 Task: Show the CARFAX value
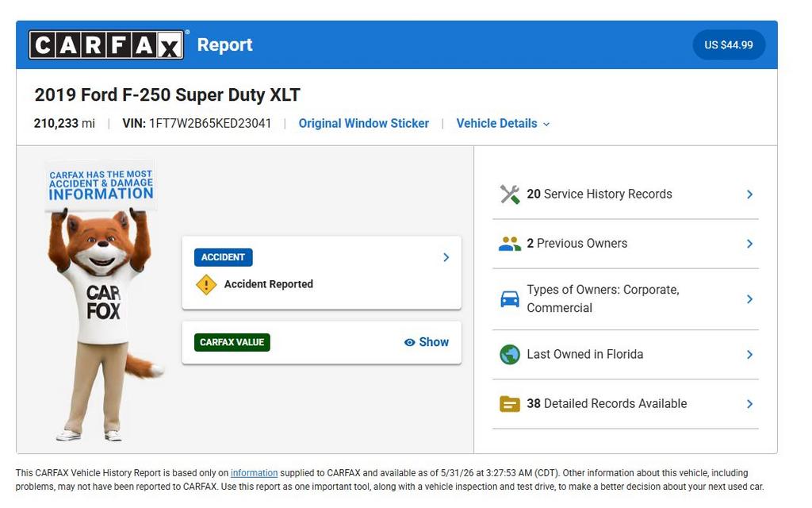point(426,342)
